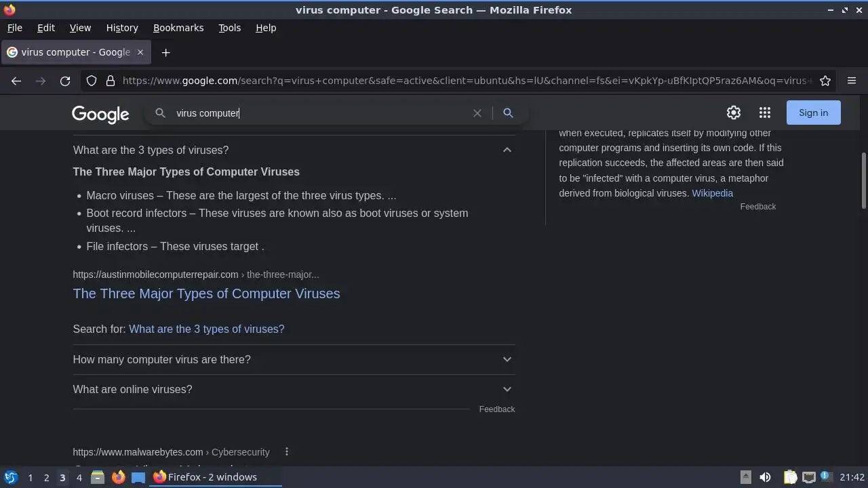Click the austinmobilecomputerrepair.com URL text
This screenshot has height=488, width=868.
coord(155,274)
